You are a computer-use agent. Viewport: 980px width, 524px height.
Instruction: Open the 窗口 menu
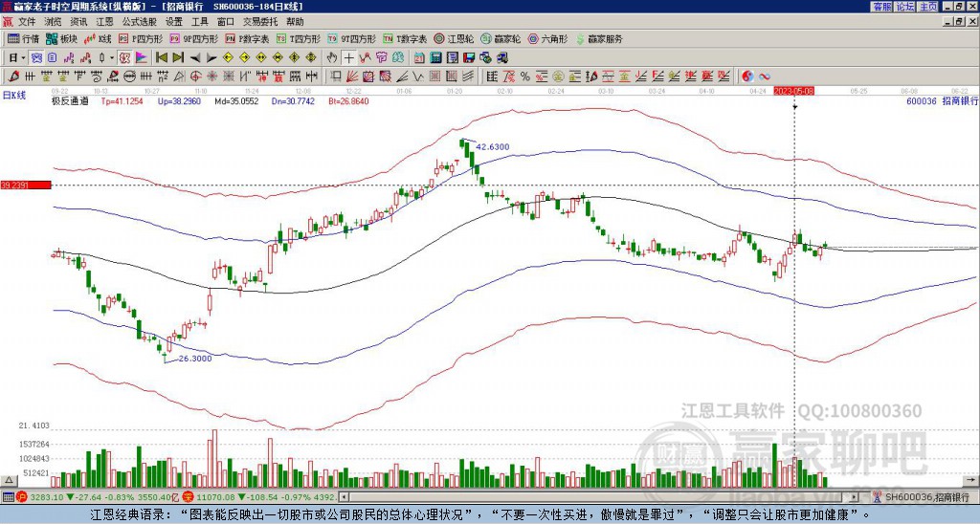tap(226, 22)
